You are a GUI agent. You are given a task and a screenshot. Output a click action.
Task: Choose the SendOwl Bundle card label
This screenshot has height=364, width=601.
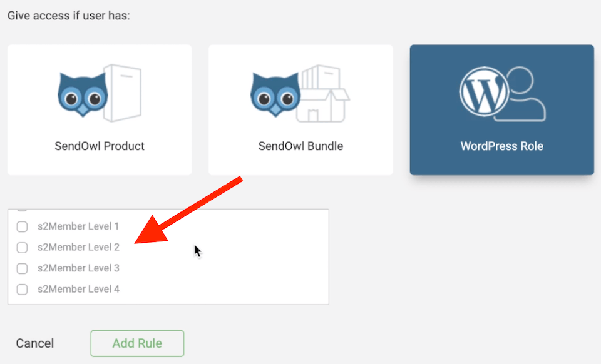pos(300,146)
